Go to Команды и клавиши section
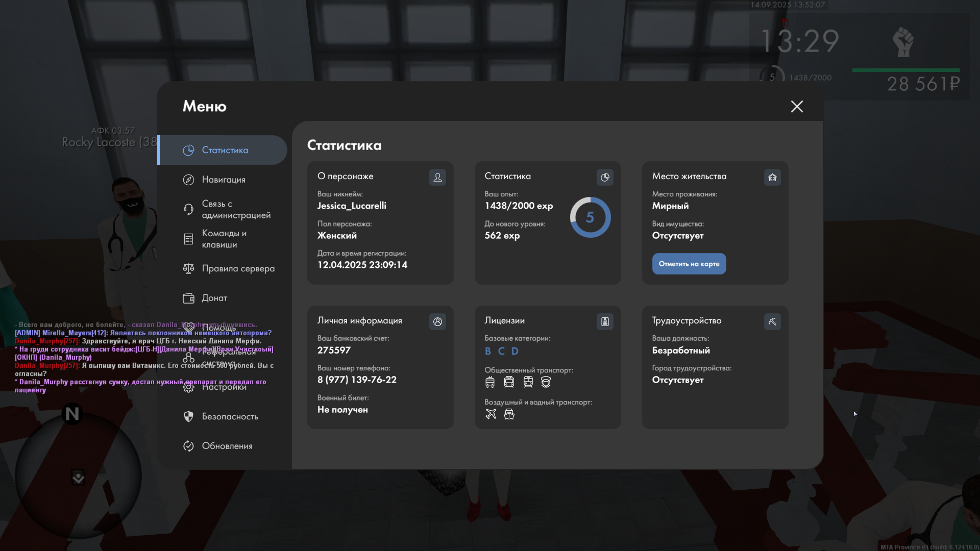 [x=224, y=239]
